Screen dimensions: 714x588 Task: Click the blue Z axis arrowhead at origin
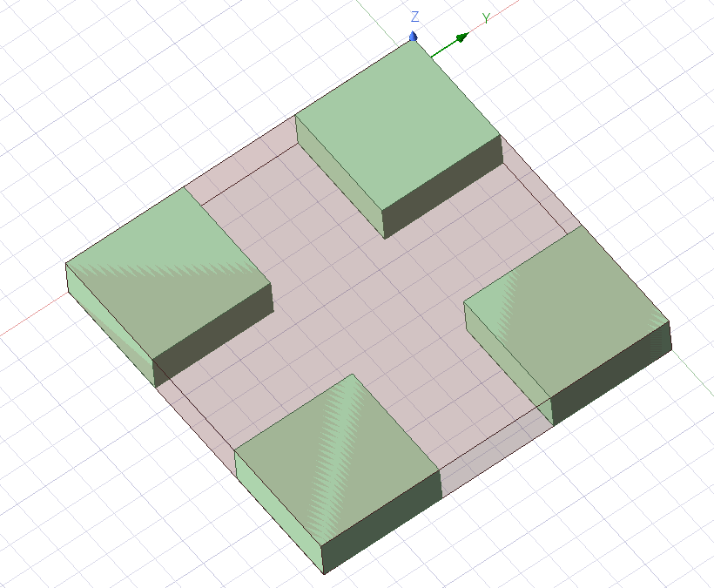coord(414,36)
